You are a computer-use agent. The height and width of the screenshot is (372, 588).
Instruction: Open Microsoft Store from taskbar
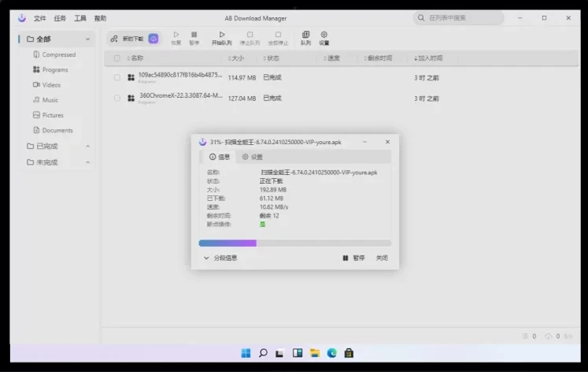349,353
